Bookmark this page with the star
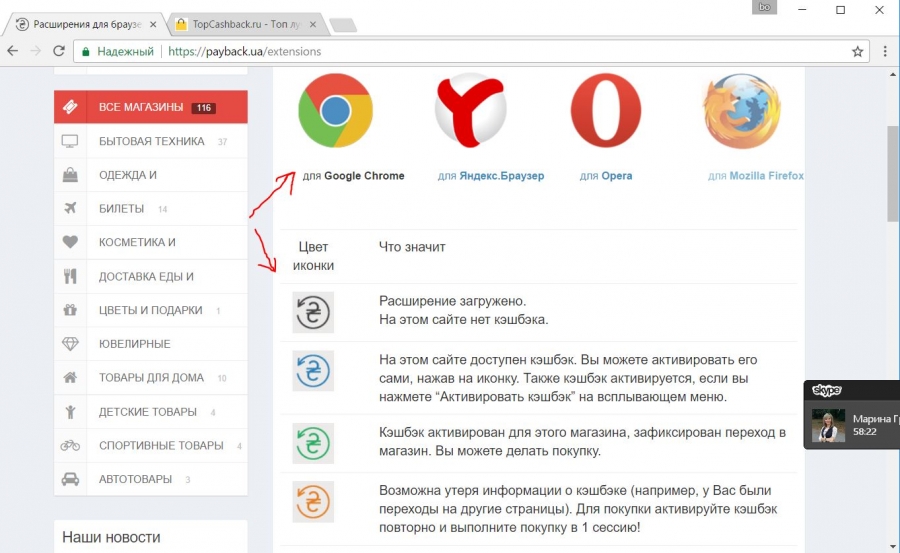The width and height of the screenshot is (900, 553). (x=858, y=52)
